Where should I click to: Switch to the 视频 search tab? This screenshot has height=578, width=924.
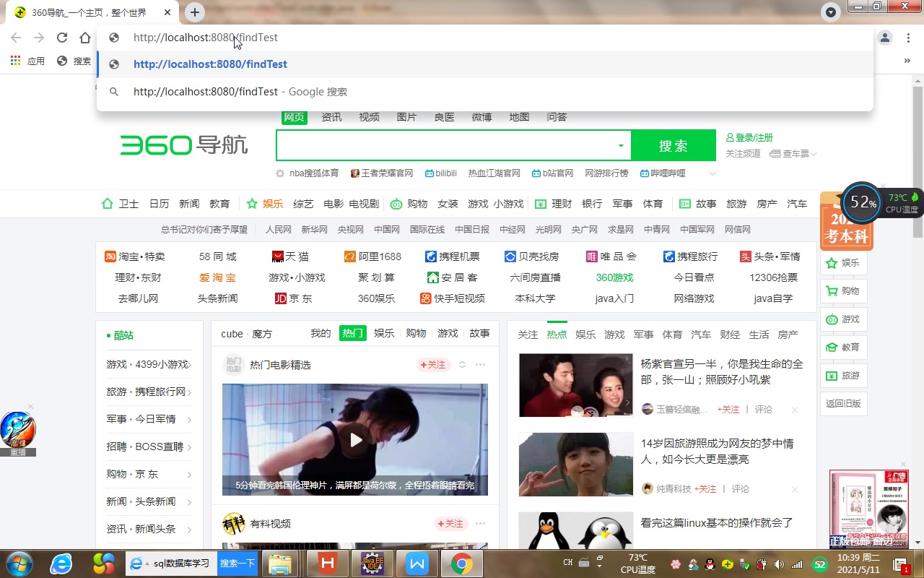click(369, 117)
